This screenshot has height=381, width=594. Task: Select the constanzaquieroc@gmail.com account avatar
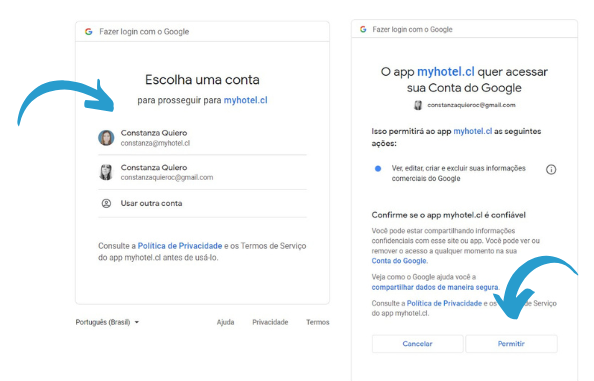click(x=106, y=172)
